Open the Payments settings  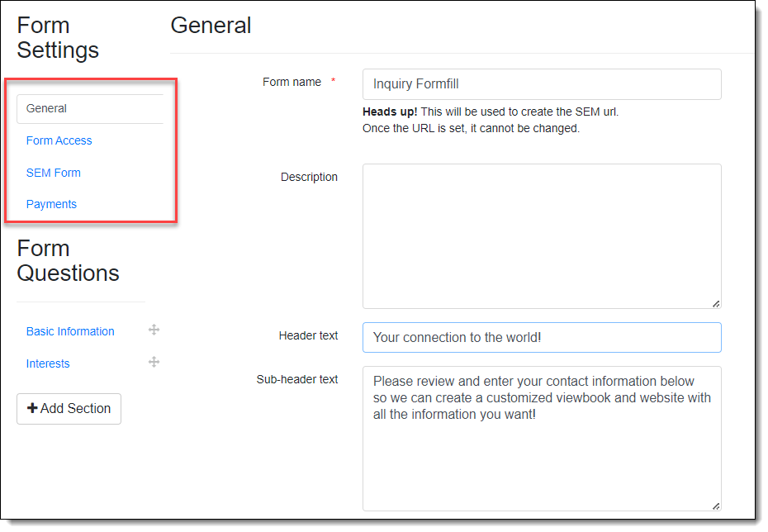coord(51,205)
